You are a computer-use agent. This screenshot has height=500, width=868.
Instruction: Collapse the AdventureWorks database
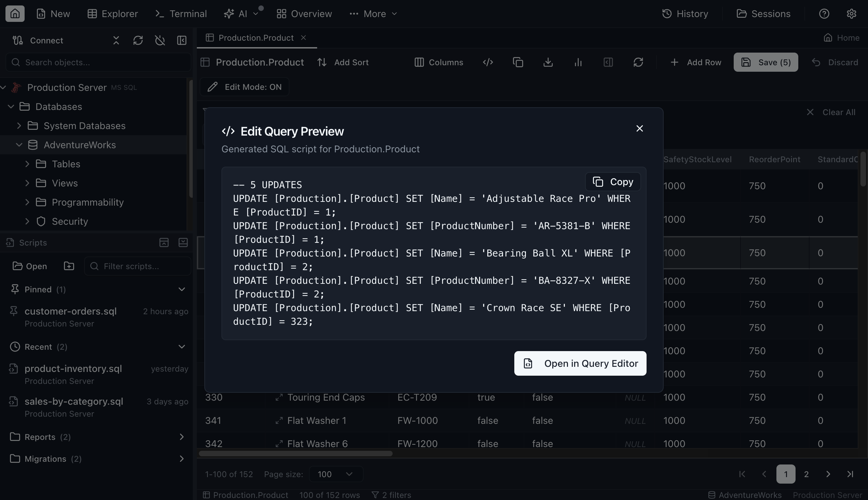click(19, 144)
